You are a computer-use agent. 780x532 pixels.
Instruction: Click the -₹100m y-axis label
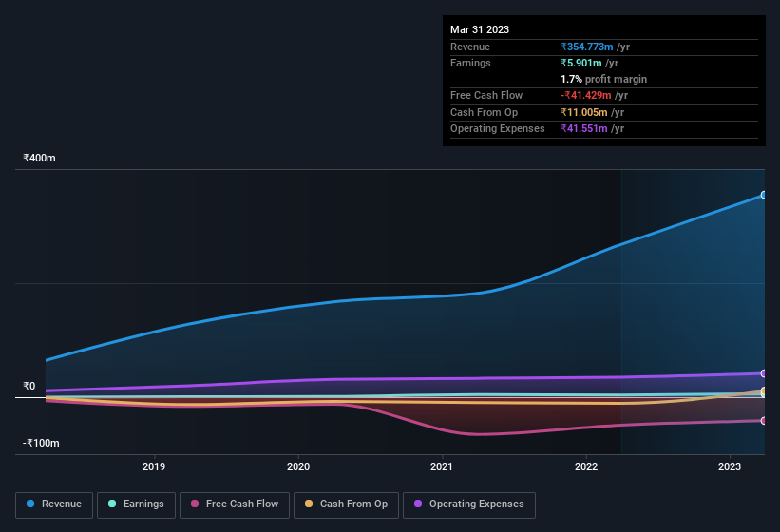pos(41,443)
